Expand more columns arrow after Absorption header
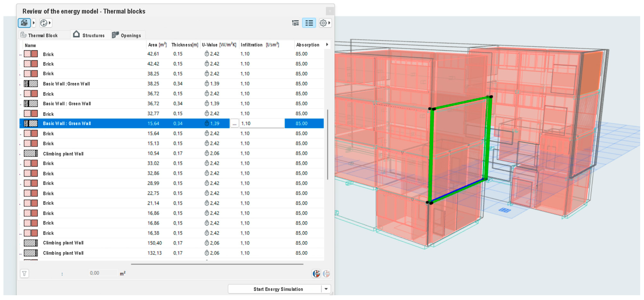 (327, 45)
